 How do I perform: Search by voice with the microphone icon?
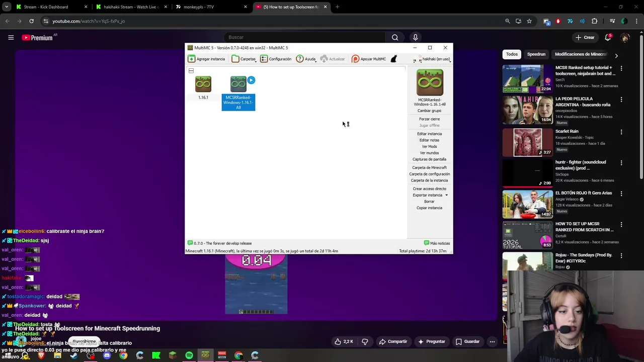[x=415, y=37]
